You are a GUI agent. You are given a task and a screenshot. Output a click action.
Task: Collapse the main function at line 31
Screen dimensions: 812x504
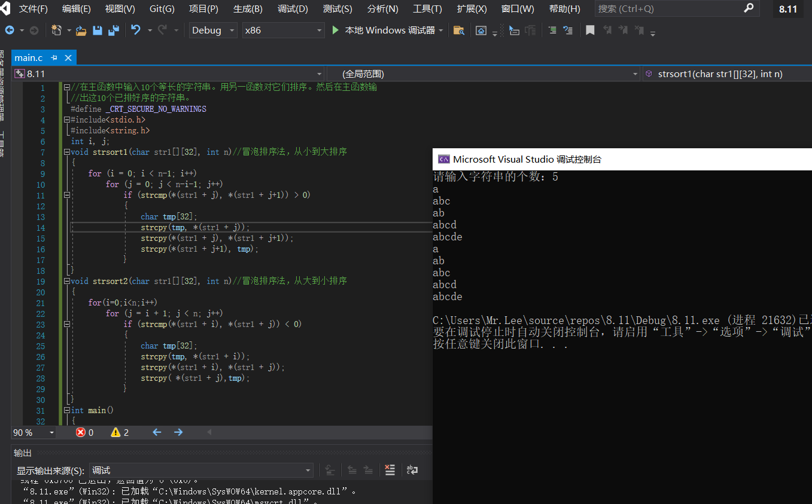pos(67,410)
